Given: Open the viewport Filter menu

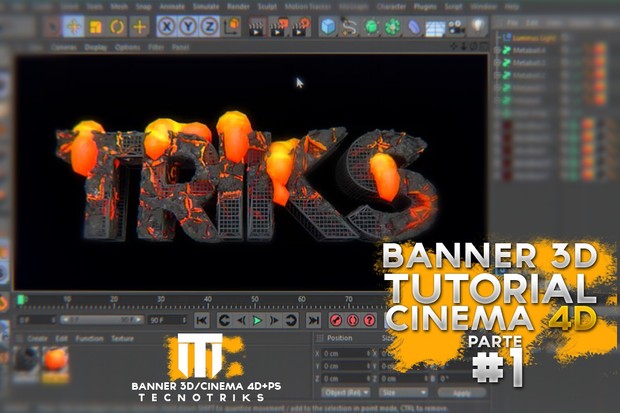Looking at the screenshot, I should pos(156,47).
